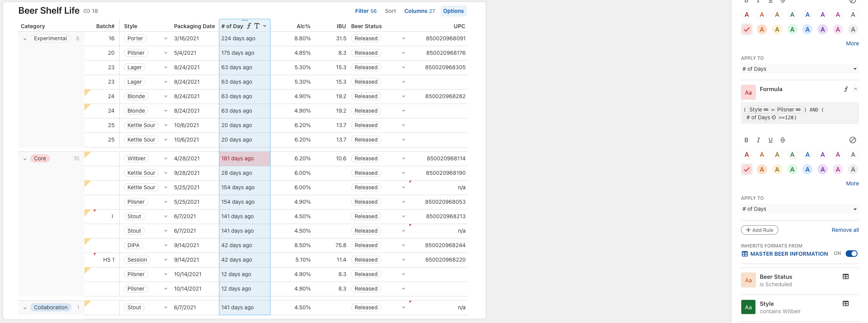The height and width of the screenshot is (323, 868).
Task: Uncheck the selected red highlight in Formula rule
Action: pos(747,169)
